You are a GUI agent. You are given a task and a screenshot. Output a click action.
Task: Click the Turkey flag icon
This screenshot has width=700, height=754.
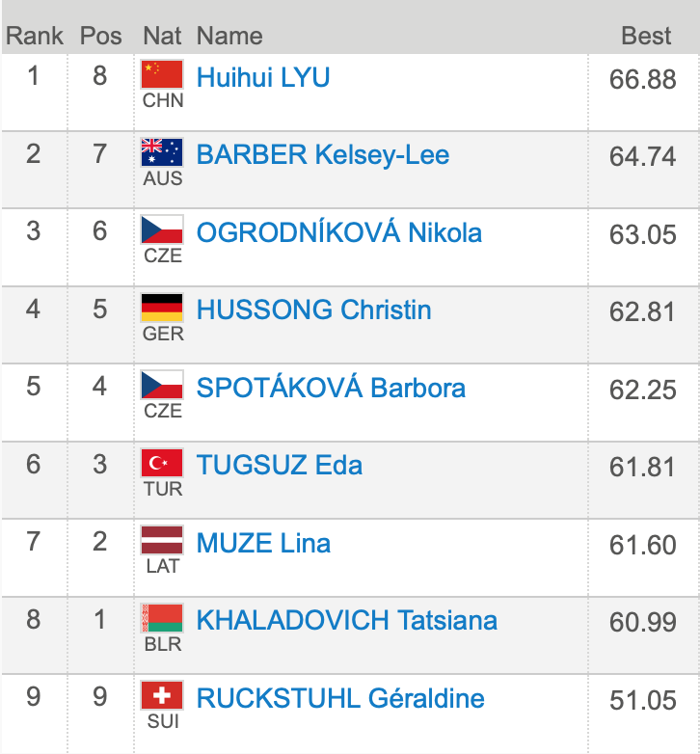(162, 463)
